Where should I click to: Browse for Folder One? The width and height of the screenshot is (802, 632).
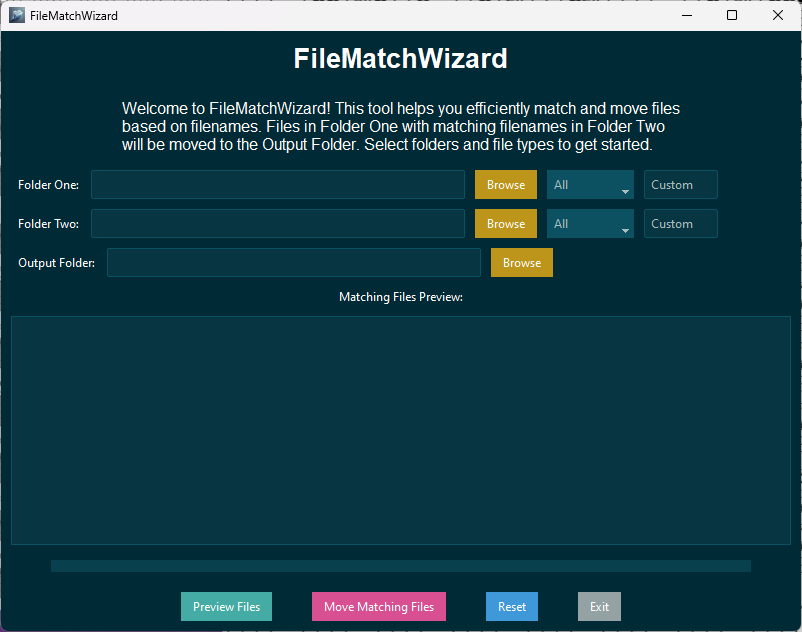click(x=505, y=184)
